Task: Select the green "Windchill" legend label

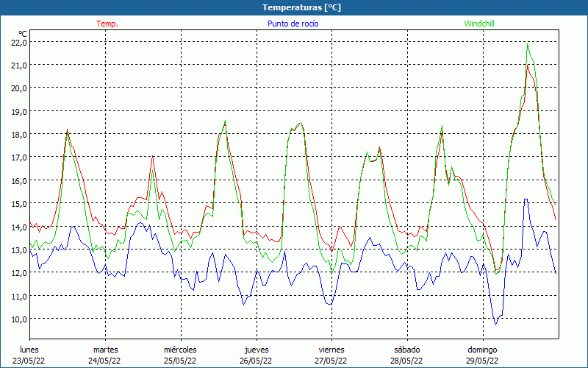Action: pos(479,24)
